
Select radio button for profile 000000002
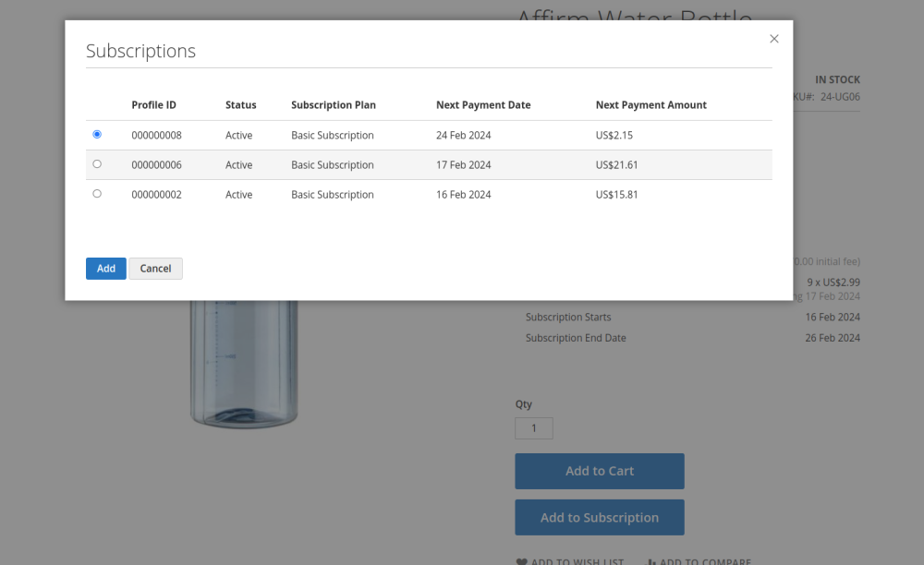pos(97,194)
